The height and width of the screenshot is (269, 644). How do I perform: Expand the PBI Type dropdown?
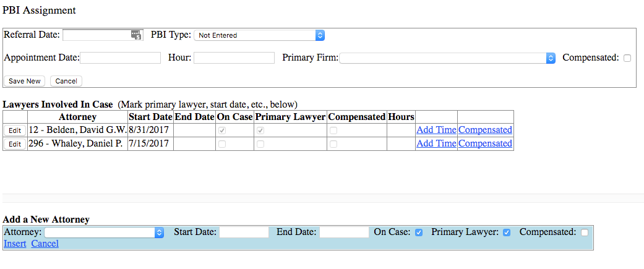[259, 35]
